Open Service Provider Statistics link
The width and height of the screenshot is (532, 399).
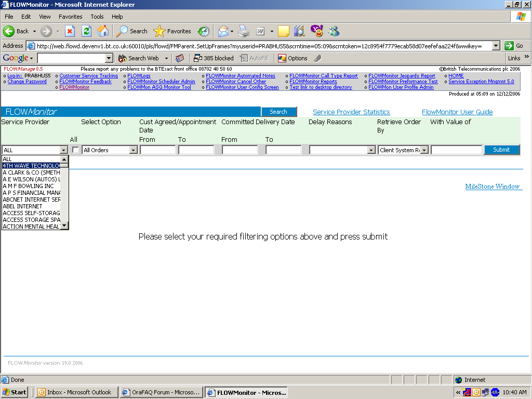(351, 112)
